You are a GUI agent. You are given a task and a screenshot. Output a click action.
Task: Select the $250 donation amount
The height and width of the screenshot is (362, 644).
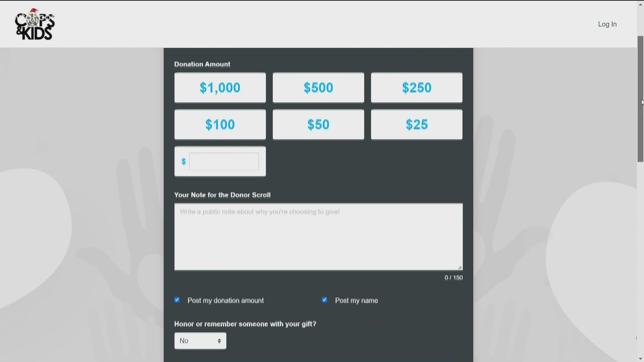pos(417,87)
